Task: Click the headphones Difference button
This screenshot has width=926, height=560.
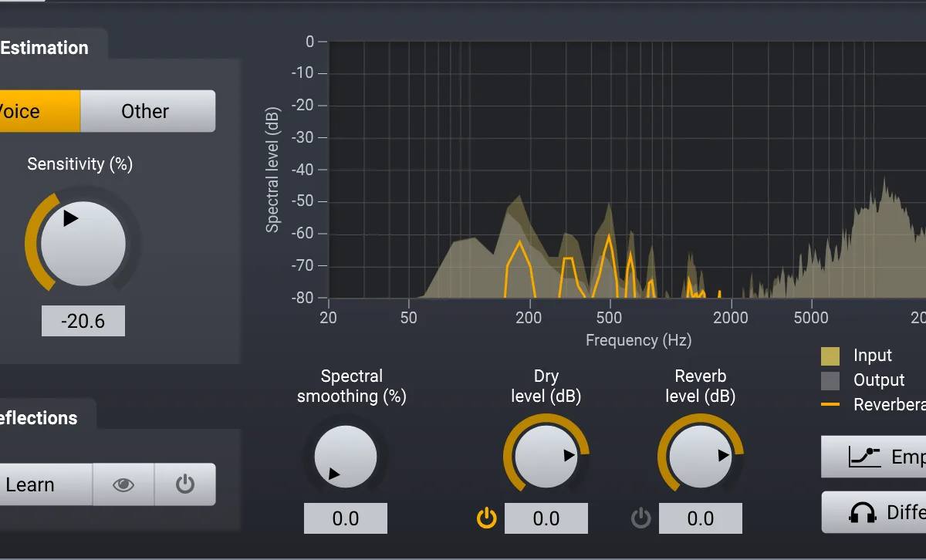Action: tap(874, 512)
